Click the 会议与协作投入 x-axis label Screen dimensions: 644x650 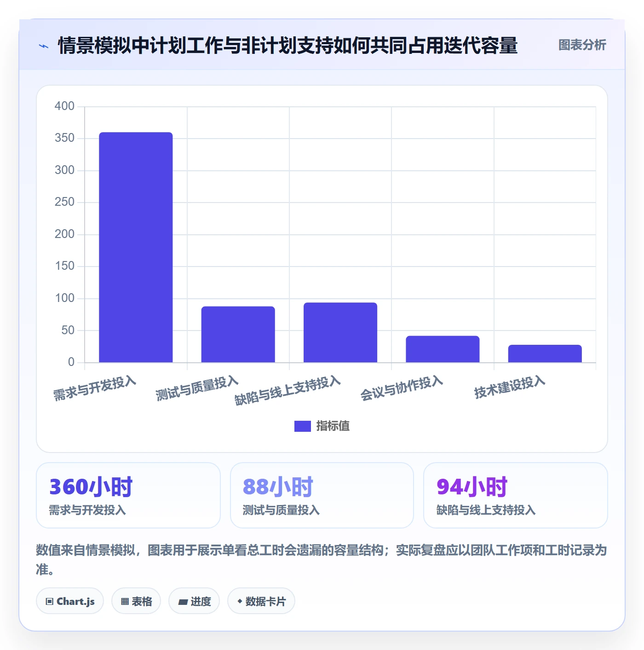(402, 388)
